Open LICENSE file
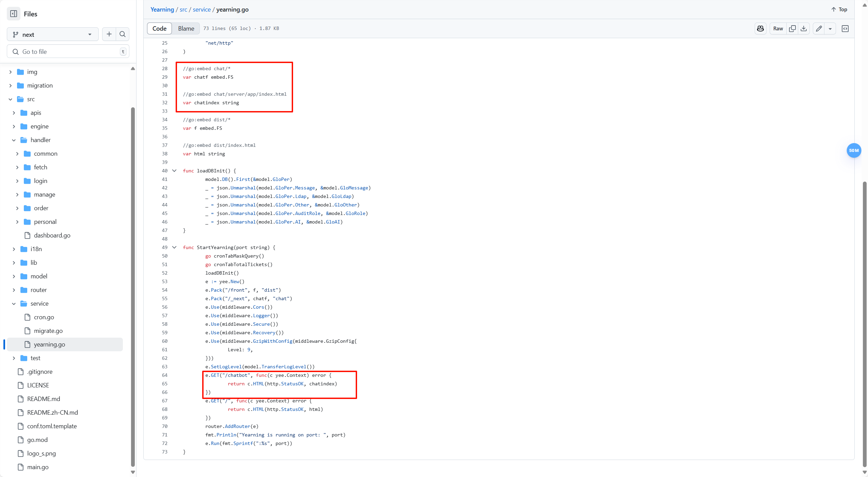This screenshot has width=868, height=477. point(38,385)
